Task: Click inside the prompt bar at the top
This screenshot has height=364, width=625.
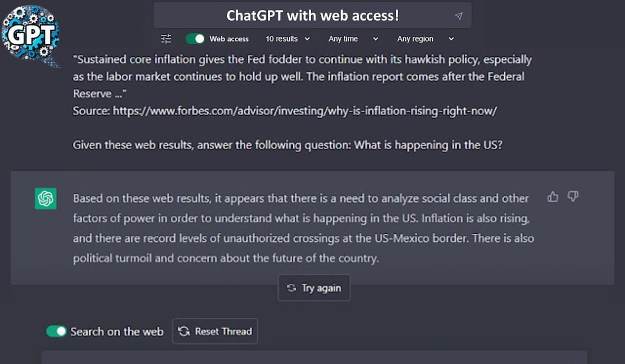Action: [x=312, y=15]
